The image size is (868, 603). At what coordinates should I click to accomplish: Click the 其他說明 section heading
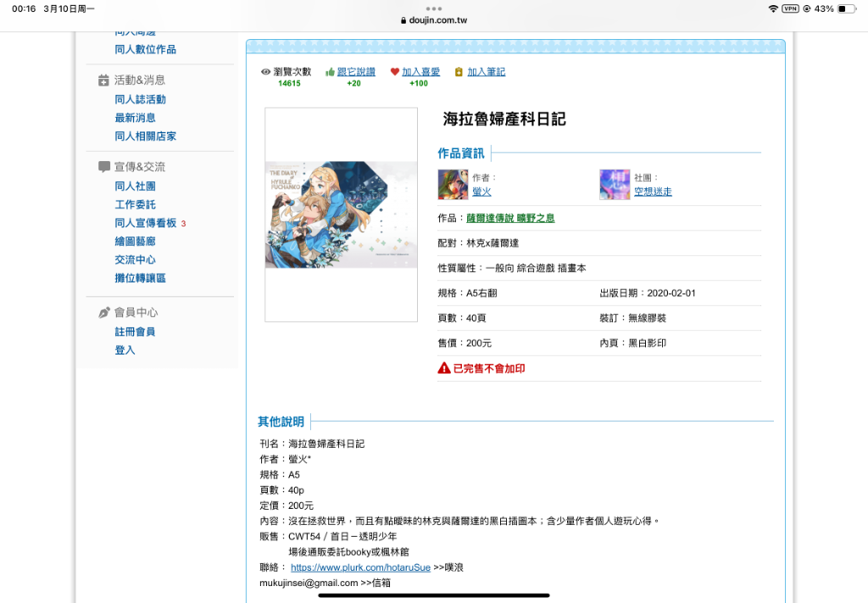281,422
